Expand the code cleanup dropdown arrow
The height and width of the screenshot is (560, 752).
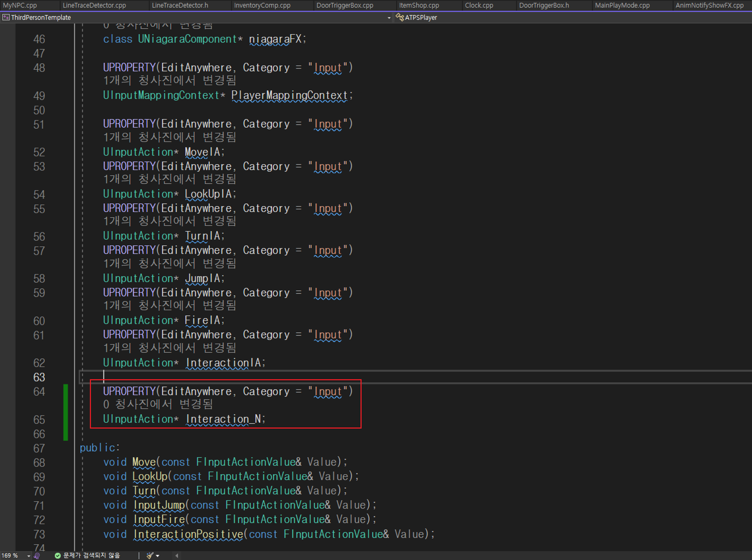158,556
